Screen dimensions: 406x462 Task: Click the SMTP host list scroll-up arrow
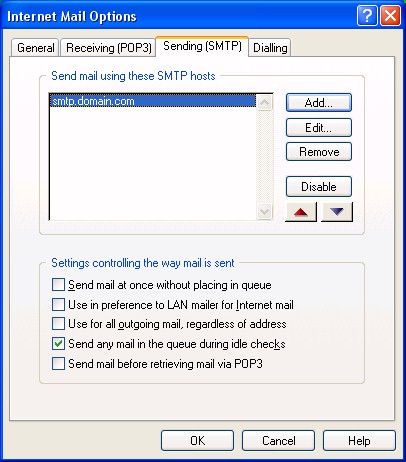point(265,103)
